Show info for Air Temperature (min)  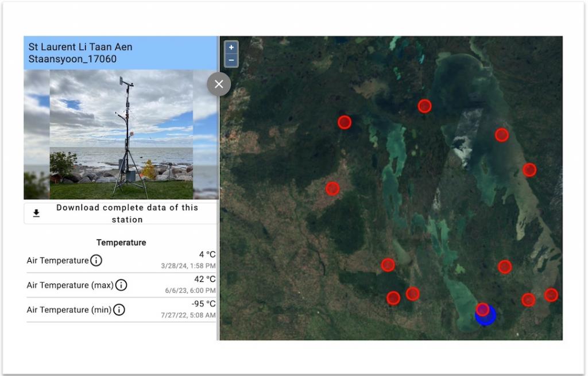(x=118, y=310)
